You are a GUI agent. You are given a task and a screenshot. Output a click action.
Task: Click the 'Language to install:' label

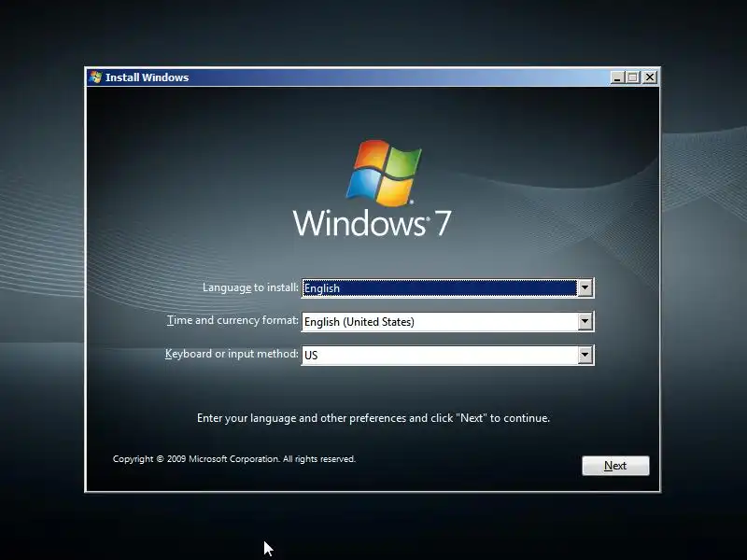click(250, 287)
